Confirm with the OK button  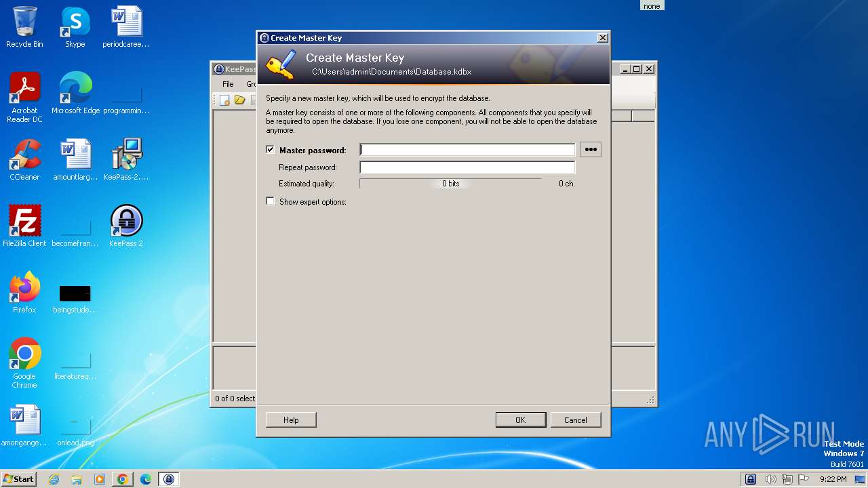click(x=520, y=420)
